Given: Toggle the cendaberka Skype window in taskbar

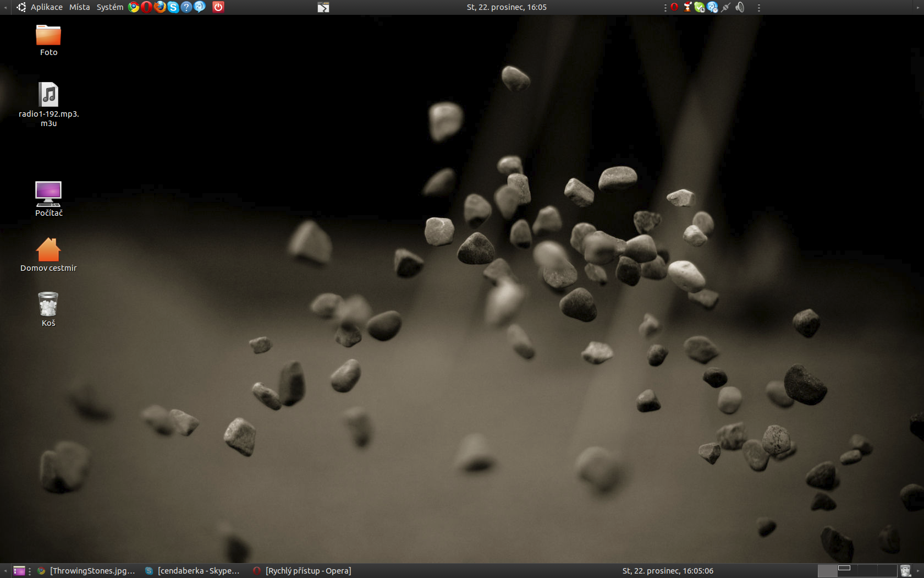Looking at the screenshot, I should tap(193, 571).
